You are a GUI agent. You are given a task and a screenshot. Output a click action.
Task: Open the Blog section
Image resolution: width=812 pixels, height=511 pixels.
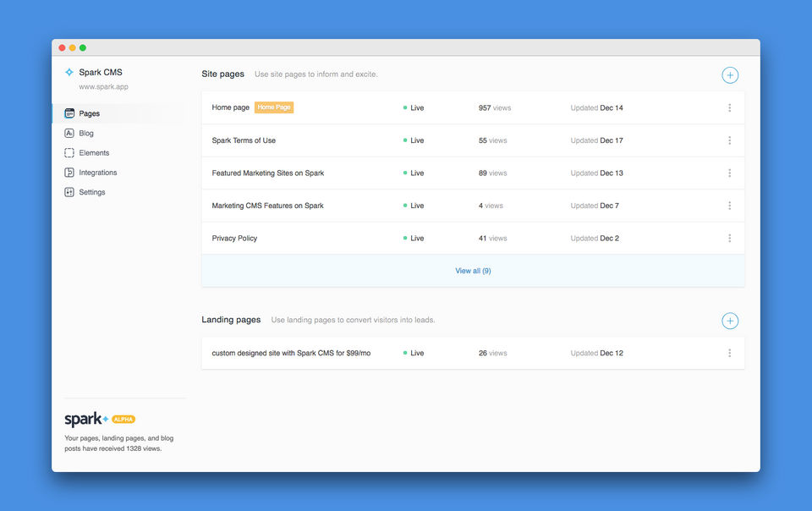coord(86,133)
